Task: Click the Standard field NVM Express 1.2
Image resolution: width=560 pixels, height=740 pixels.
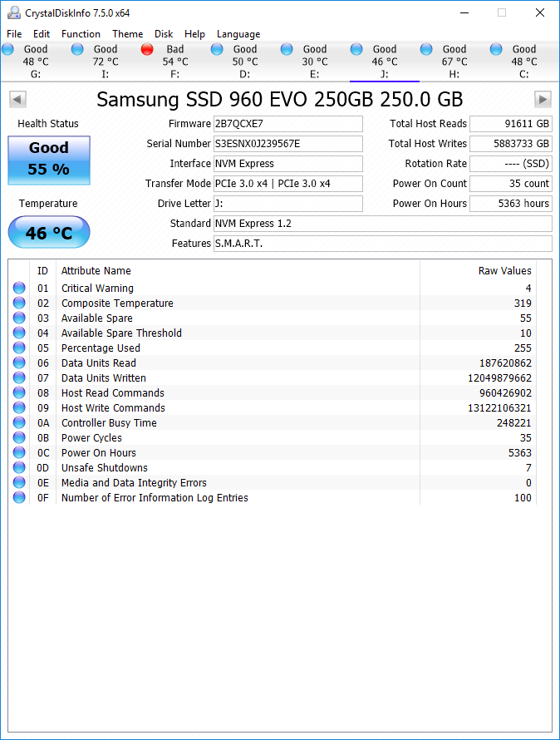Action: pos(383,223)
